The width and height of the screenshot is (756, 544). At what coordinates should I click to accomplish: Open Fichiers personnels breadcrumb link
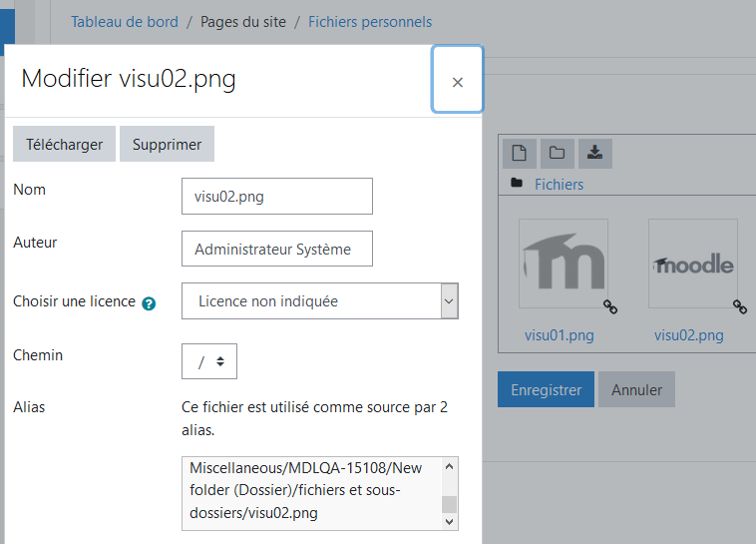click(x=370, y=22)
